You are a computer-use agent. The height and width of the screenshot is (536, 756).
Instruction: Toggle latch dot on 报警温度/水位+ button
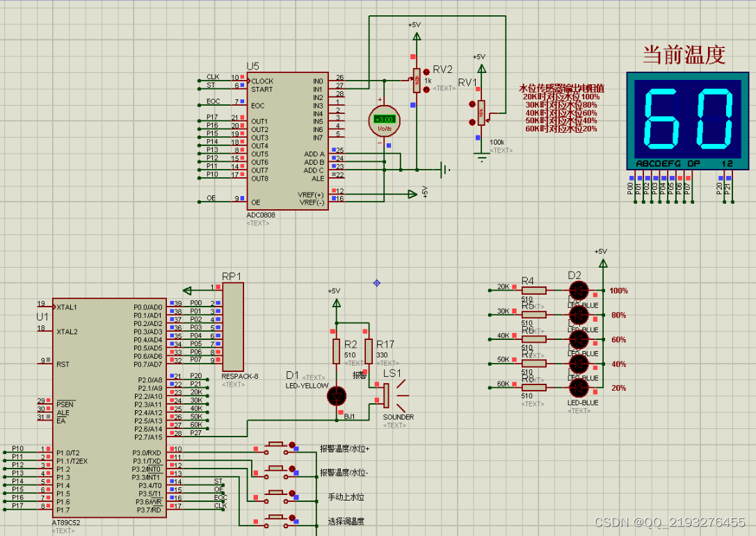tap(291, 444)
